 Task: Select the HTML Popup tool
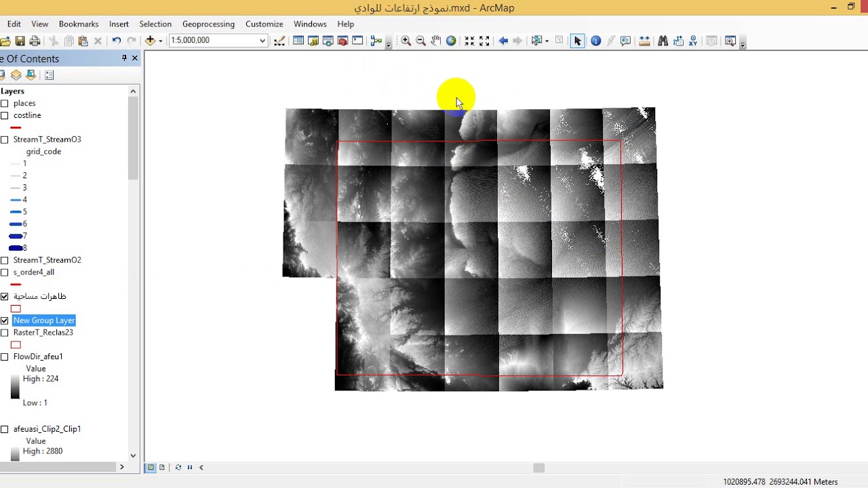(x=625, y=41)
